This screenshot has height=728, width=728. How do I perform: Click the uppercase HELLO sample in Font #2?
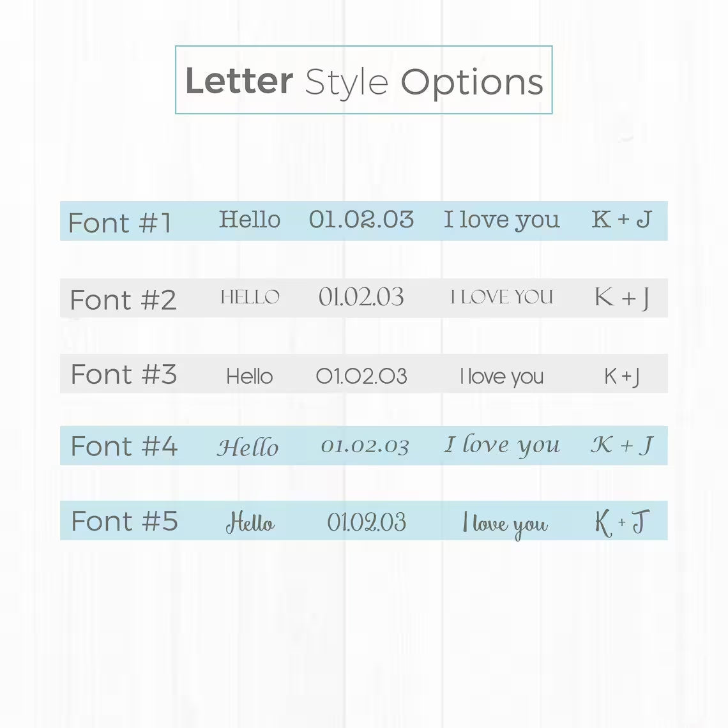[250, 297]
